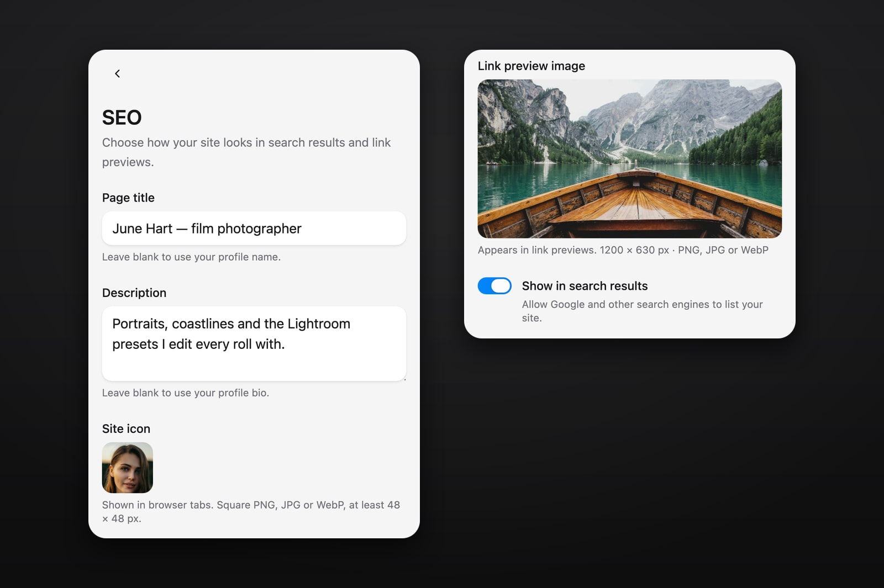Select the SEO heading text
Viewport: 884px width, 588px height.
[122, 118]
